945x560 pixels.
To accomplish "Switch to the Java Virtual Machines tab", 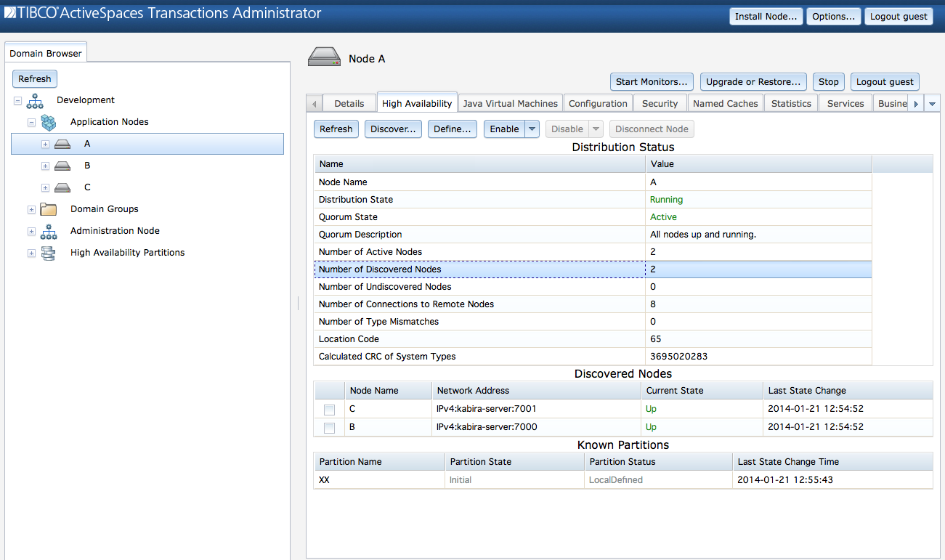I will click(510, 104).
